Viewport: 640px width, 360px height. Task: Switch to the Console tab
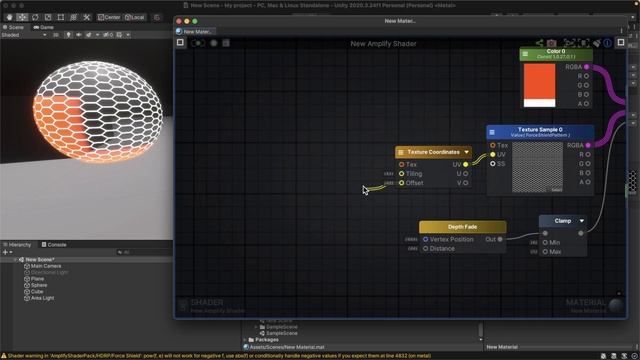point(54,244)
